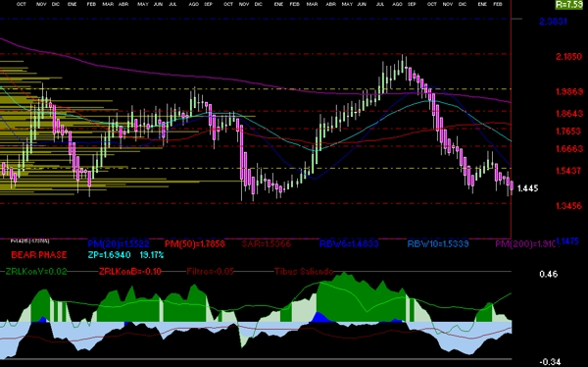The width and height of the screenshot is (588, 367).
Task: Select the Filtros=-0.05 indicator label
Action: (x=211, y=272)
